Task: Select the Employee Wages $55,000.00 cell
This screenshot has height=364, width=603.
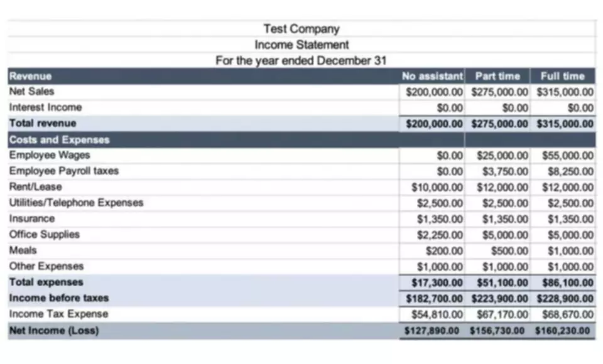Action: tap(563, 156)
